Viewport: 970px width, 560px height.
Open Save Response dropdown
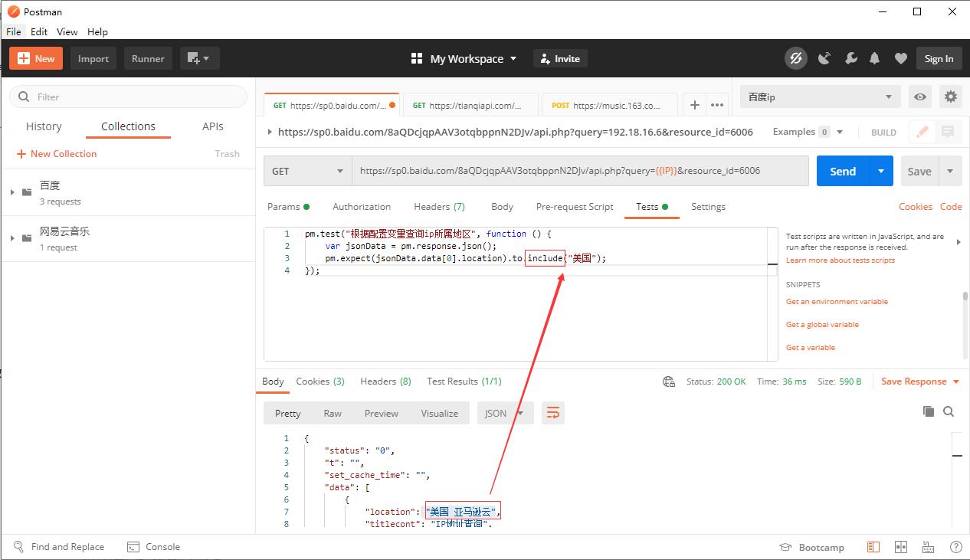[920, 381]
